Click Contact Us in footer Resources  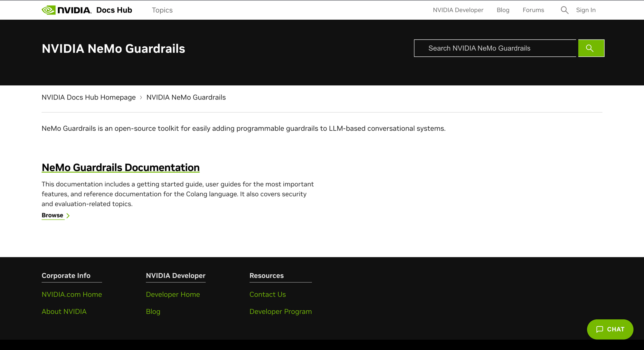click(x=268, y=294)
